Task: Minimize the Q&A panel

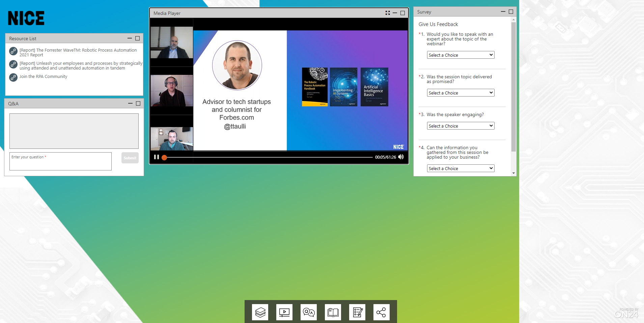Action: tap(130, 103)
